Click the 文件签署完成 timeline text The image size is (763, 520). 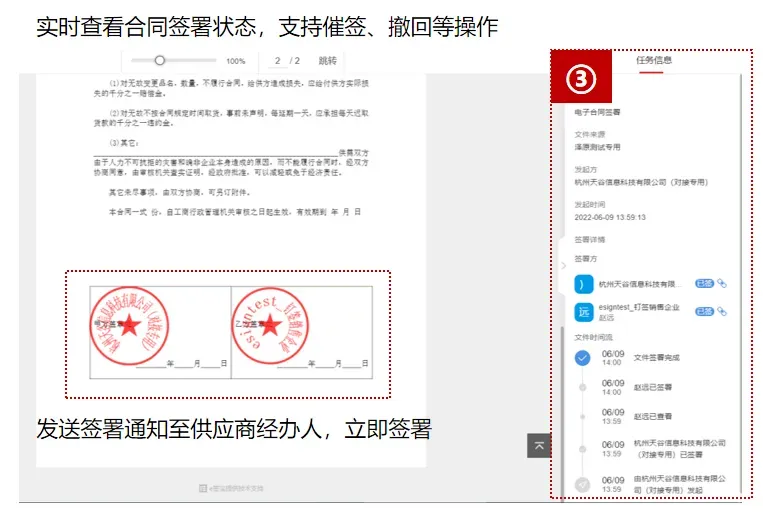click(656, 358)
